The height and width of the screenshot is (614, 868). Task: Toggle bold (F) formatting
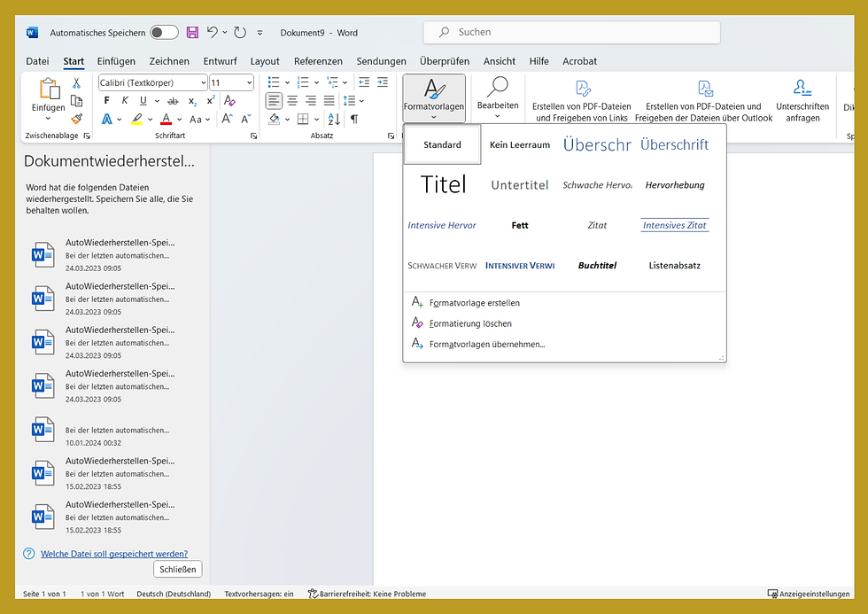pos(107,100)
